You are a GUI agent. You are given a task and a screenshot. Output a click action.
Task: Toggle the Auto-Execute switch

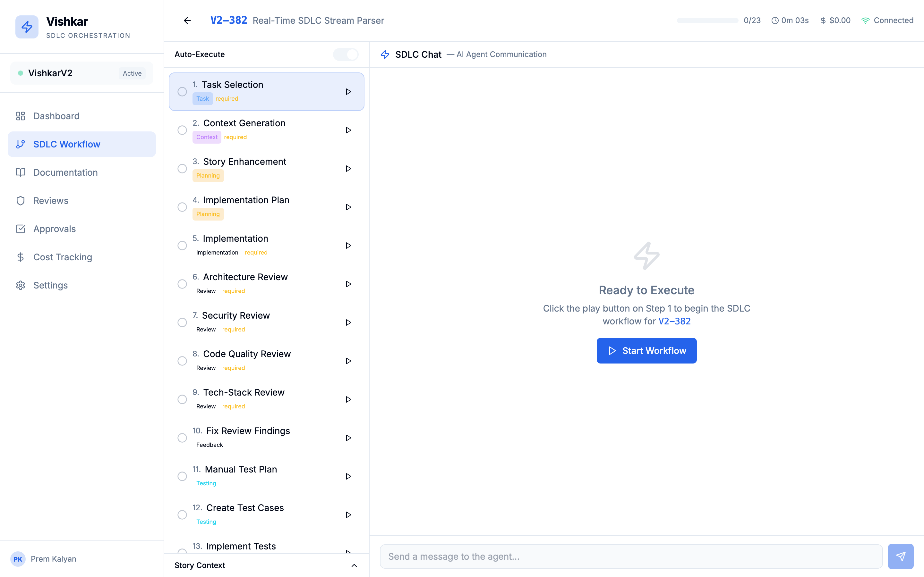pos(346,54)
